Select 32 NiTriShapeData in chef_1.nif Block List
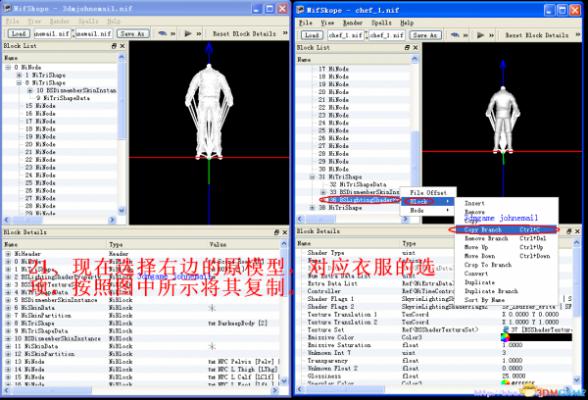The height and width of the screenshot is (400, 588). [358, 184]
